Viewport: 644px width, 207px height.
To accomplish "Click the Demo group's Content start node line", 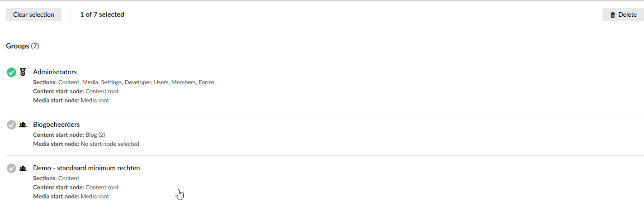I will (76, 188).
